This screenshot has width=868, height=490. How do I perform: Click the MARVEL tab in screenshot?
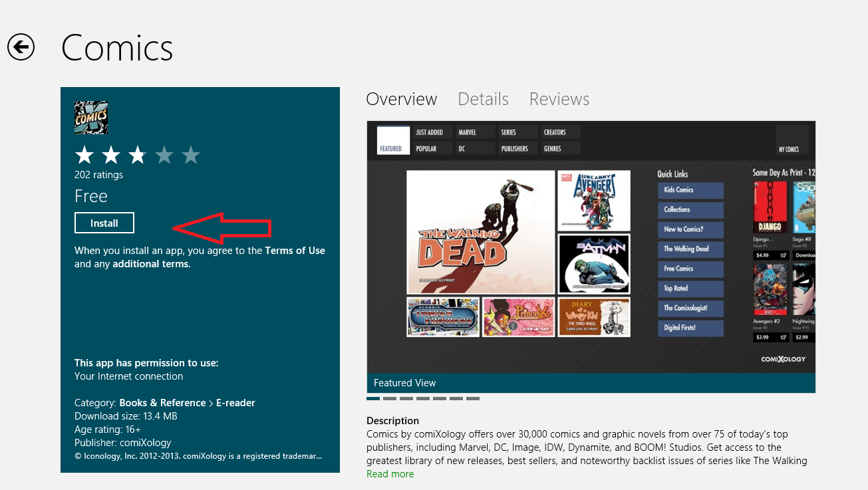click(x=475, y=132)
